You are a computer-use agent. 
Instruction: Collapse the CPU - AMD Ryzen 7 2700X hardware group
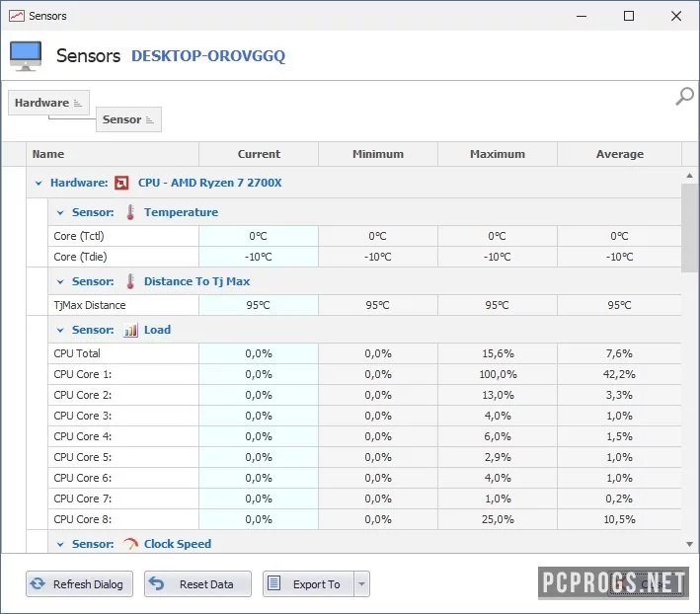[39, 183]
